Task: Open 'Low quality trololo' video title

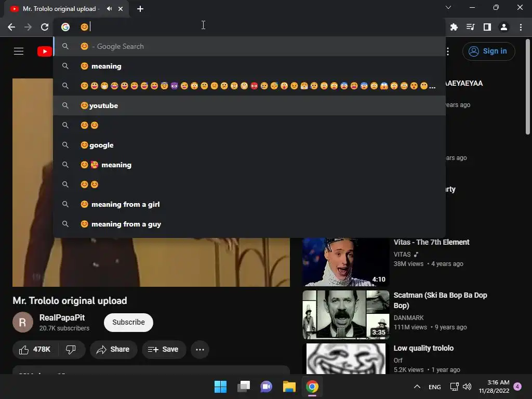Action: [x=423, y=348]
